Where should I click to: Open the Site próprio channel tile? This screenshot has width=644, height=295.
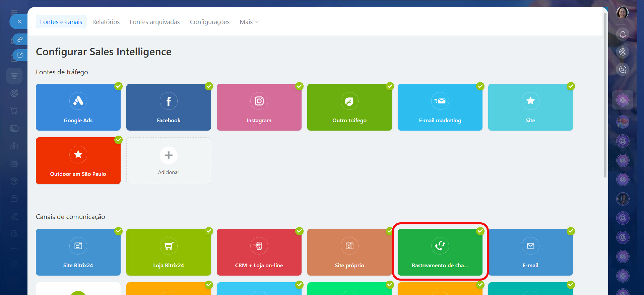pyautogui.click(x=349, y=252)
